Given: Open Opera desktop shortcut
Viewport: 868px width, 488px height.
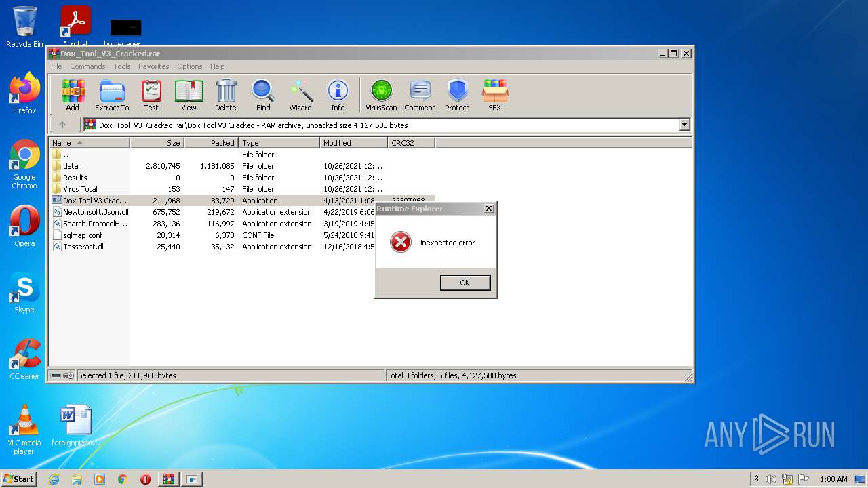Looking at the screenshot, I should click(24, 226).
